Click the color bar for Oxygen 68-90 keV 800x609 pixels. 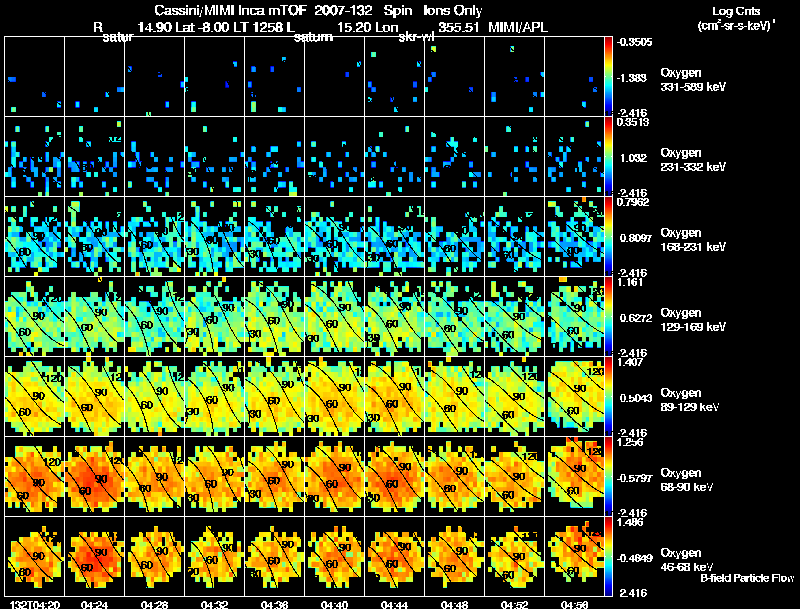[x=608, y=477]
